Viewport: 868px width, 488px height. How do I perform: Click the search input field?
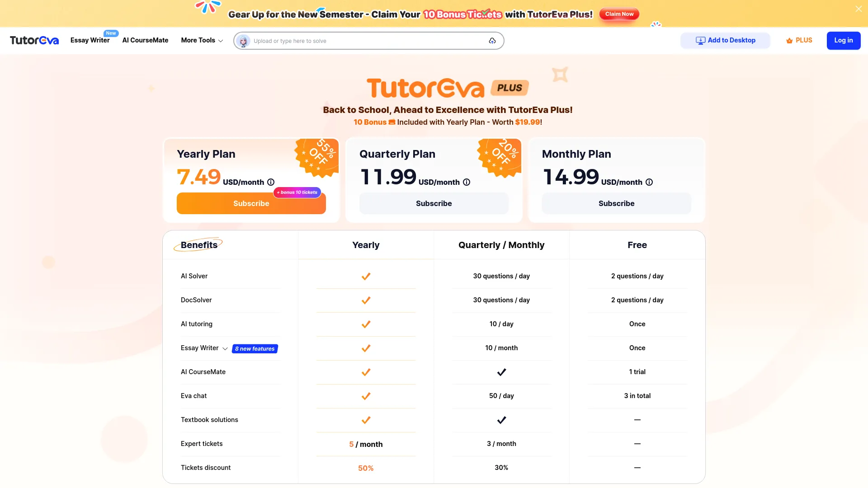[369, 40]
